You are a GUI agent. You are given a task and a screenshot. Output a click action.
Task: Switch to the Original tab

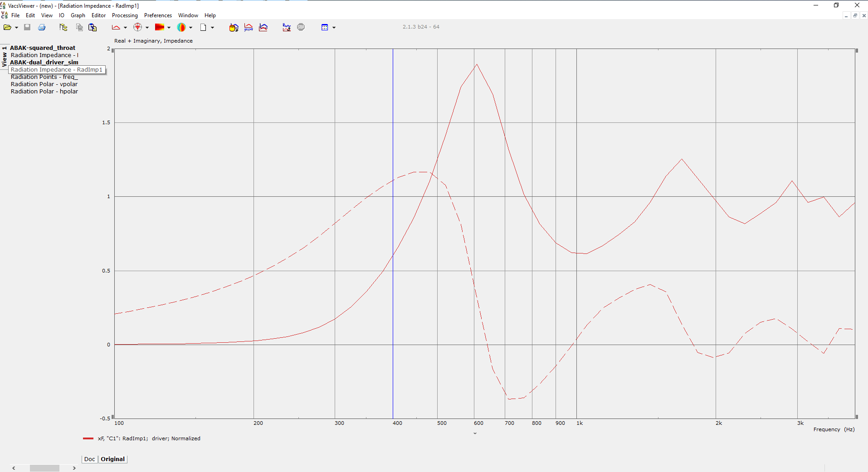[112, 459]
